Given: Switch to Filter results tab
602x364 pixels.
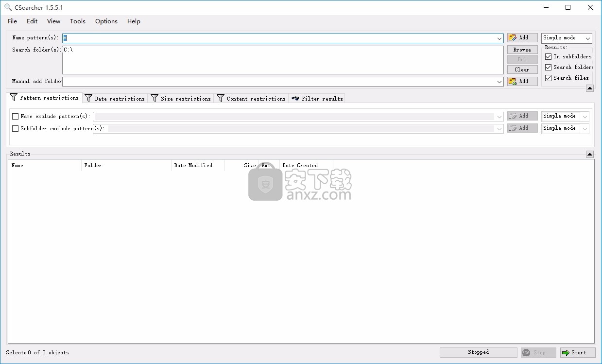Looking at the screenshot, I should click(x=317, y=98).
